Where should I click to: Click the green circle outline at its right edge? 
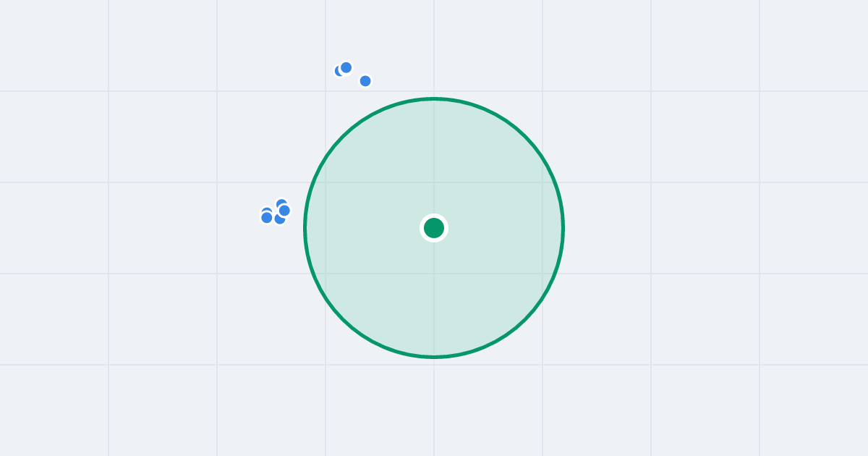[x=563, y=228]
